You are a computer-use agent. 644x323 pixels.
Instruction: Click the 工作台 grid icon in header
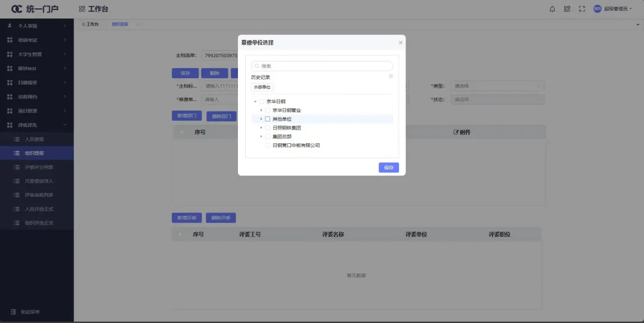pos(82,9)
